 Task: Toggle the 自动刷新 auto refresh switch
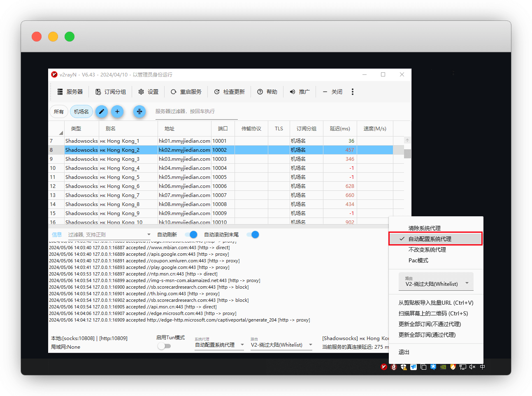(x=191, y=234)
